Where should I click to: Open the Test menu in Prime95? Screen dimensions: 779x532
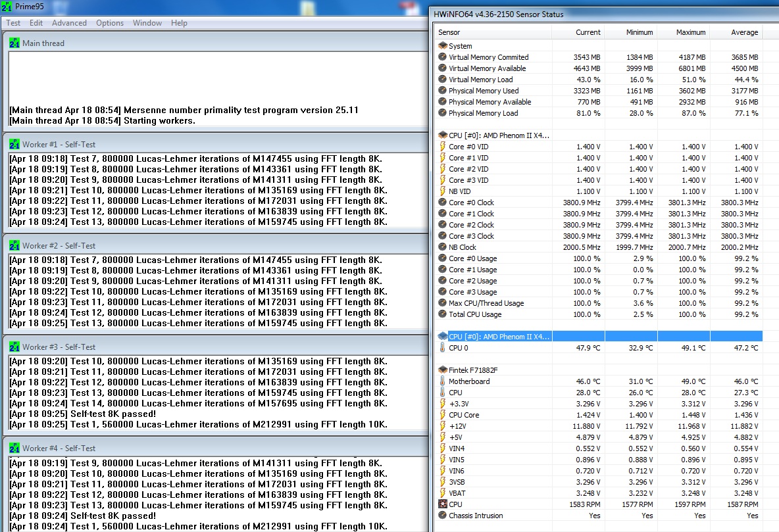coord(13,23)
